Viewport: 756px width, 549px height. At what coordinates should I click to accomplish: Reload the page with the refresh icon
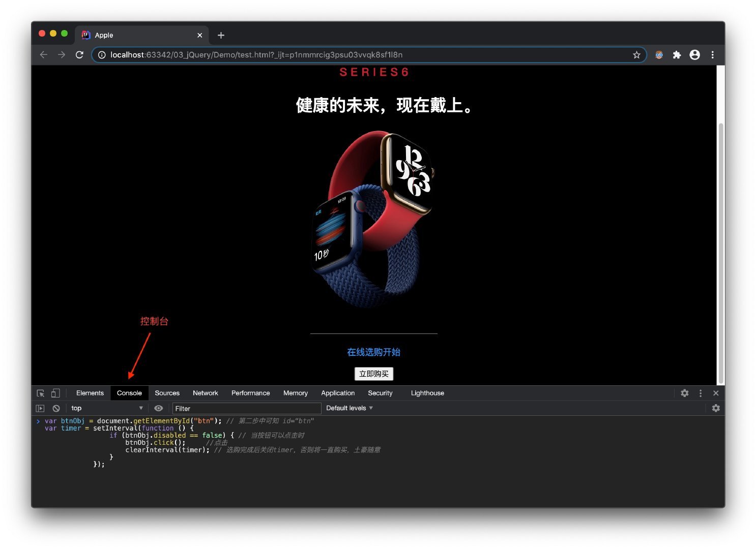(x=79, y=55)
